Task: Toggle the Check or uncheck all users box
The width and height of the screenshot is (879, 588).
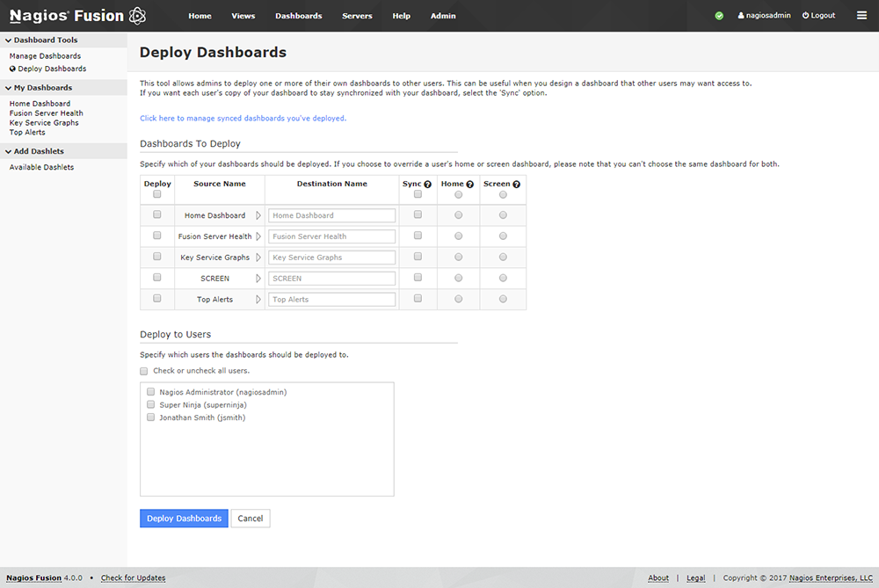Action: point(144,371)
